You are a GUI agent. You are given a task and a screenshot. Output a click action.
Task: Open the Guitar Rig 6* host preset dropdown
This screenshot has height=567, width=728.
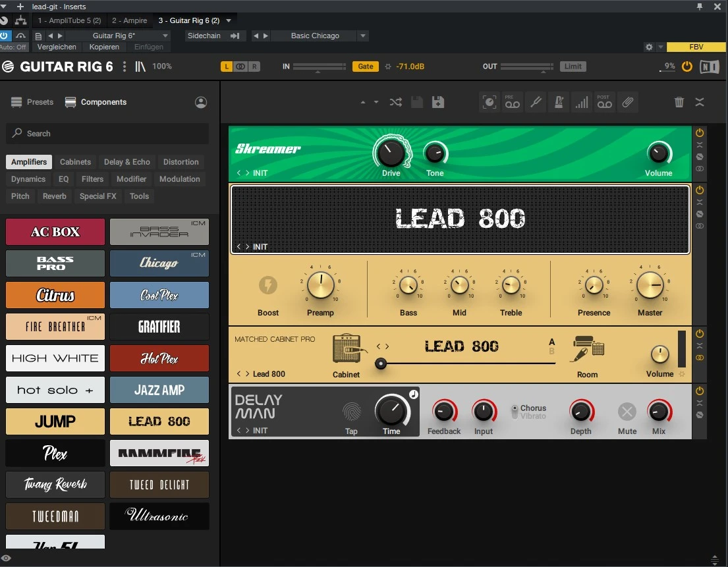165,36
